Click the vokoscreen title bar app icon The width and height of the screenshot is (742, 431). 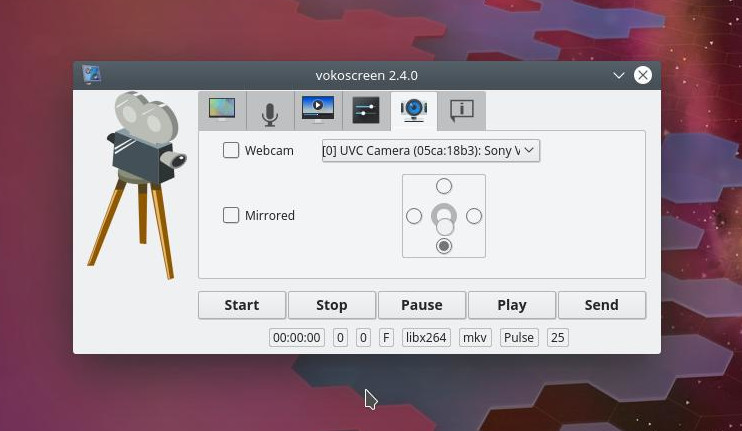92,75
